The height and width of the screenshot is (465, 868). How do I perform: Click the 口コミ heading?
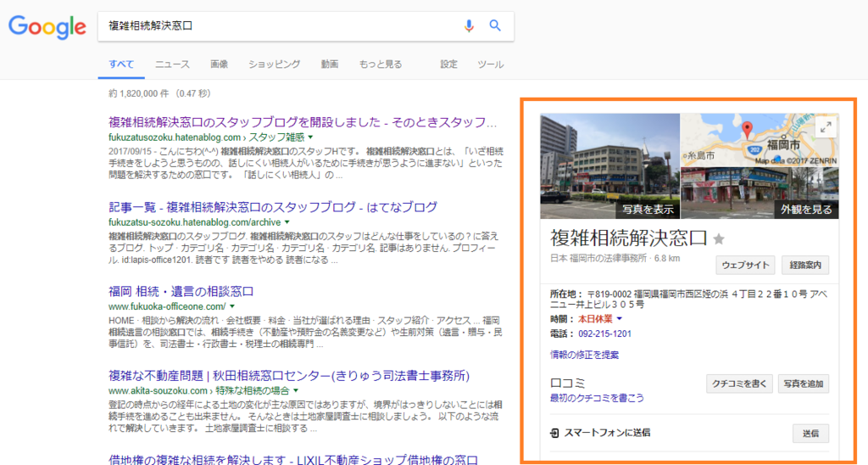(x=567, y=383)
